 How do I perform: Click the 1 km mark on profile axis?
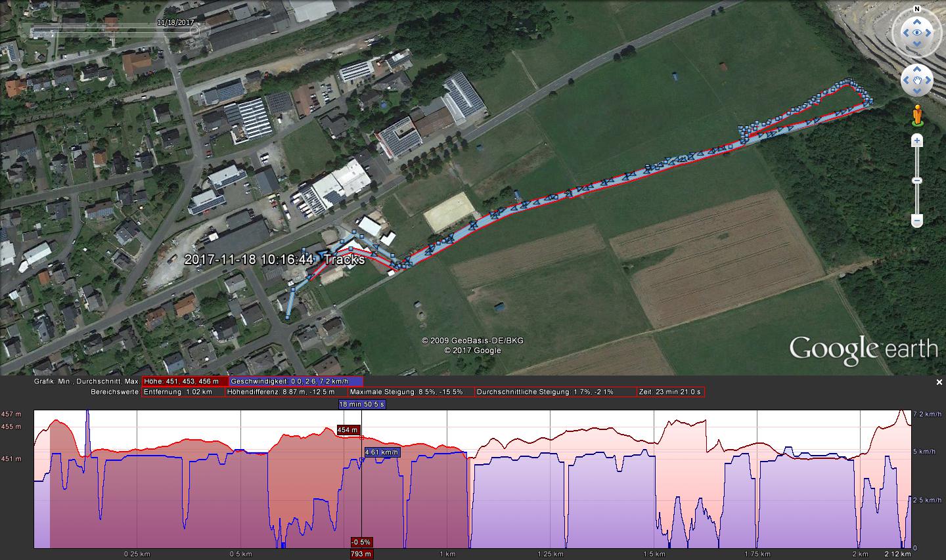447,554
